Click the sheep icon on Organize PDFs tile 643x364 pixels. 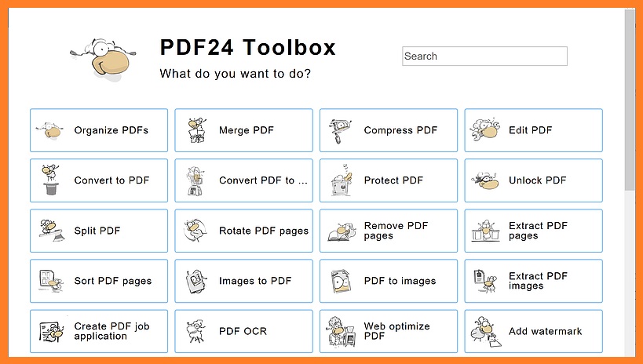click(49, 131)
